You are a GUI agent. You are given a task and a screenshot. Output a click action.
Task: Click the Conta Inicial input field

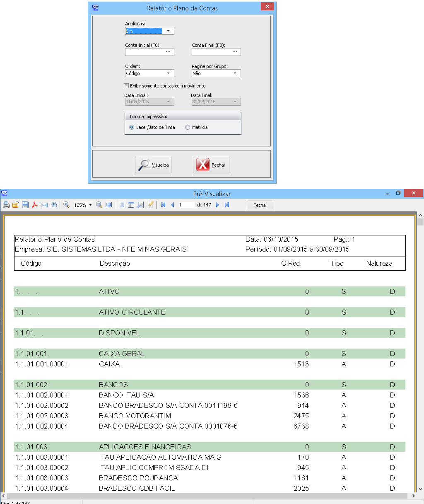click(145, 52)
